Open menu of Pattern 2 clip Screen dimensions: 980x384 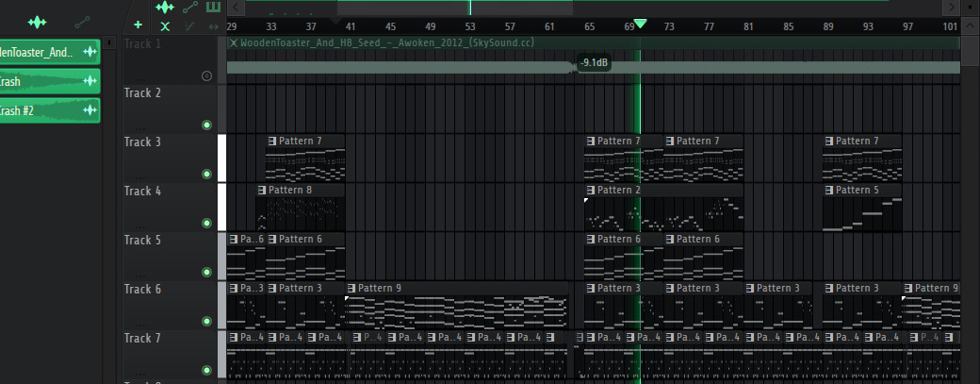(590, 191)
